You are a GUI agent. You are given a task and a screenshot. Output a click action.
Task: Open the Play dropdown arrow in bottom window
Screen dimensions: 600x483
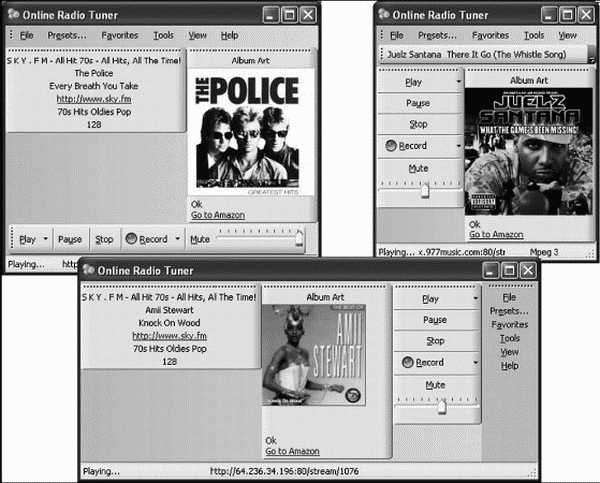click(x=475, y=299)
